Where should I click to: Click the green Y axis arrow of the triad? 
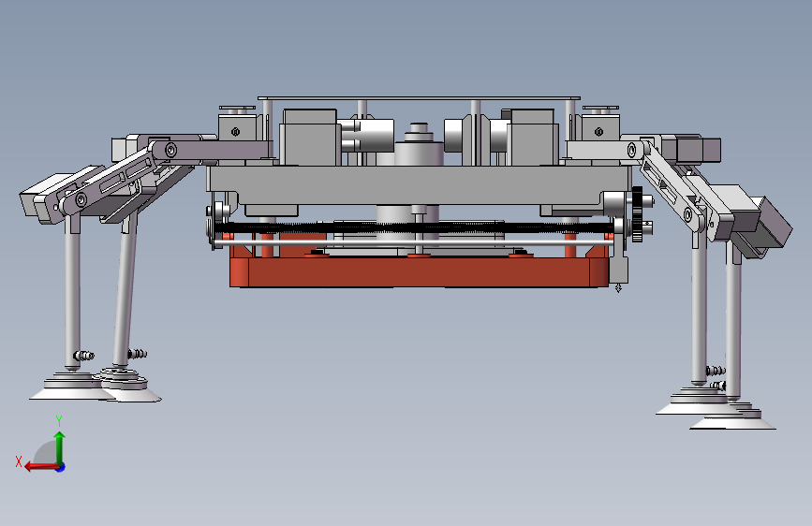click(x=60, y=448)
